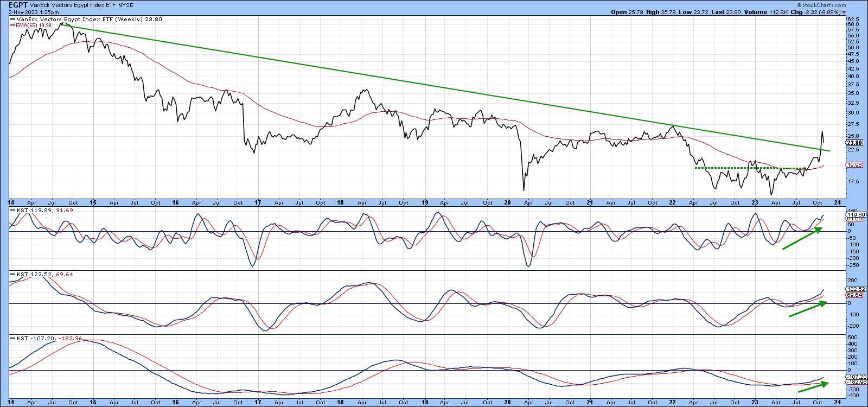Click the green dotted horizontal resistance line
The image size is (868, 407).
coord(749,168)
